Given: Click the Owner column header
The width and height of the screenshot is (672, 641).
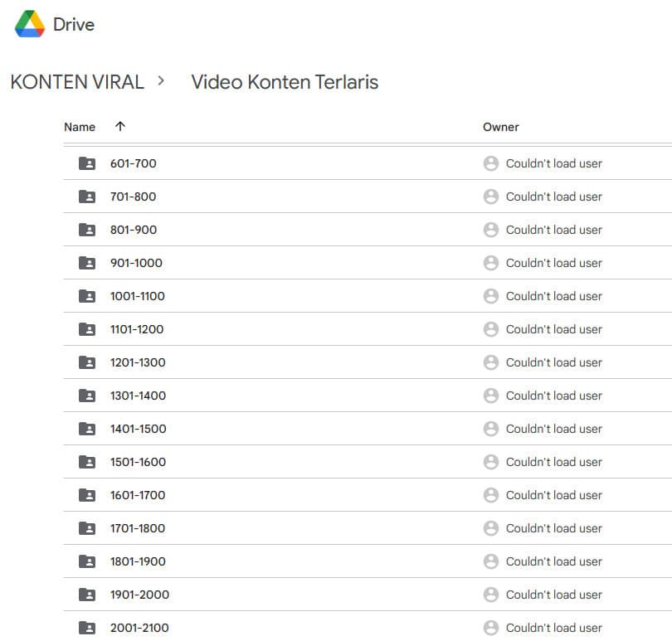Looking at the screenshot, I should pos(500,127).
